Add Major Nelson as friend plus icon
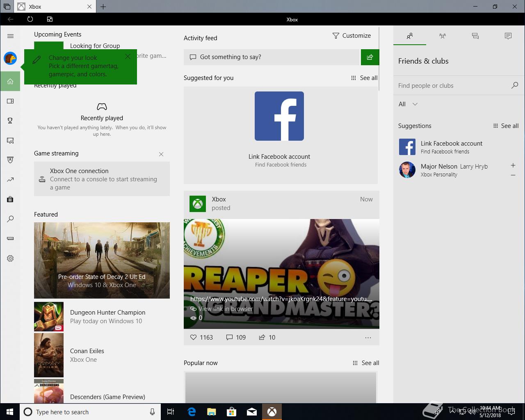Image resolution: width=525 pixels, height=420 pixels. (513, 165)
